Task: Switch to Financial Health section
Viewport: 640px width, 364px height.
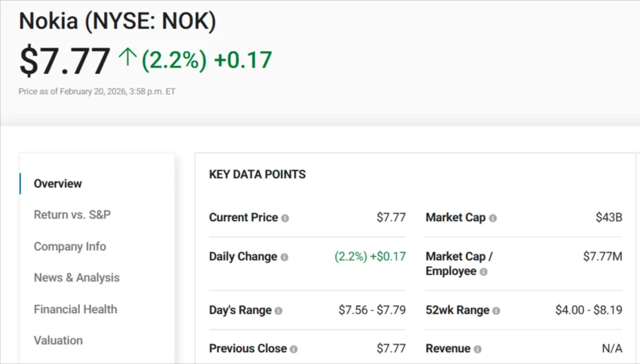Action: point(75,309)
